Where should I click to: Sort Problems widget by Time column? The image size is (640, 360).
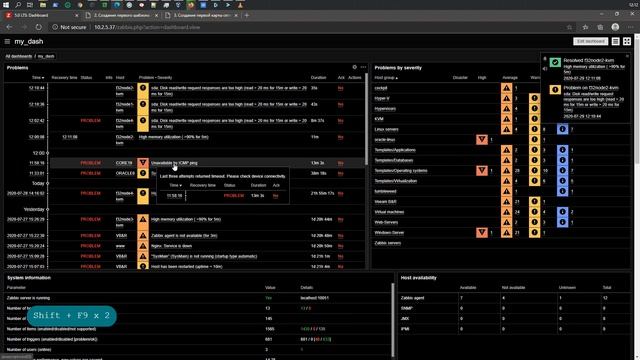[x=38, y=78]
